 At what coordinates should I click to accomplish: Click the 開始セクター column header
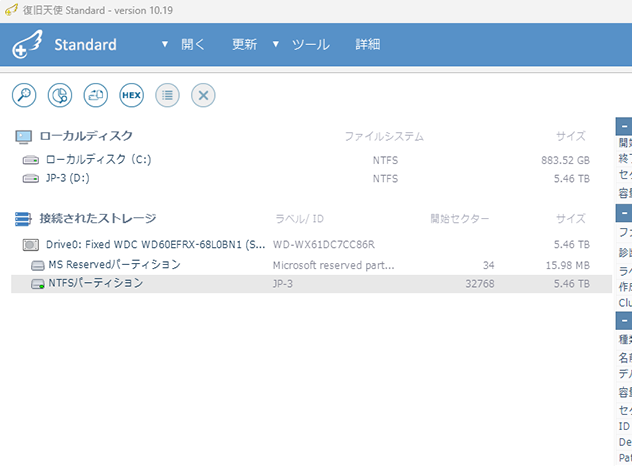point(459,219)
